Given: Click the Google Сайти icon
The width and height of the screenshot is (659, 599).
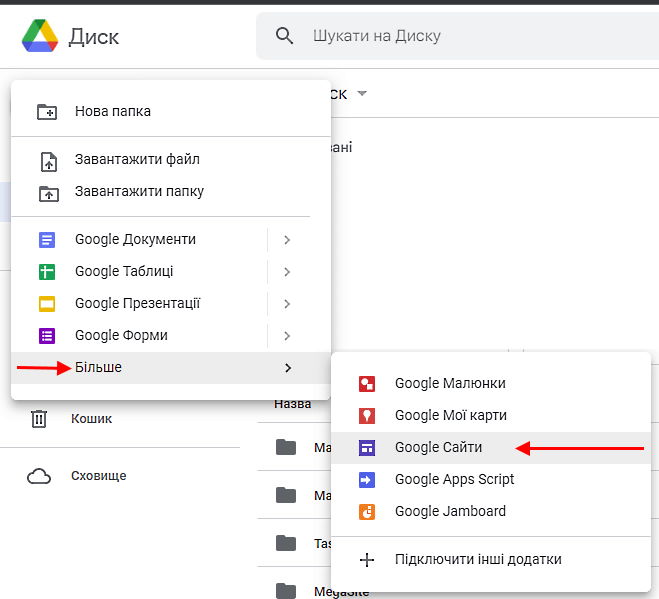Looking at the screenshot, I should pyautogui.click(x=366, y=448).
